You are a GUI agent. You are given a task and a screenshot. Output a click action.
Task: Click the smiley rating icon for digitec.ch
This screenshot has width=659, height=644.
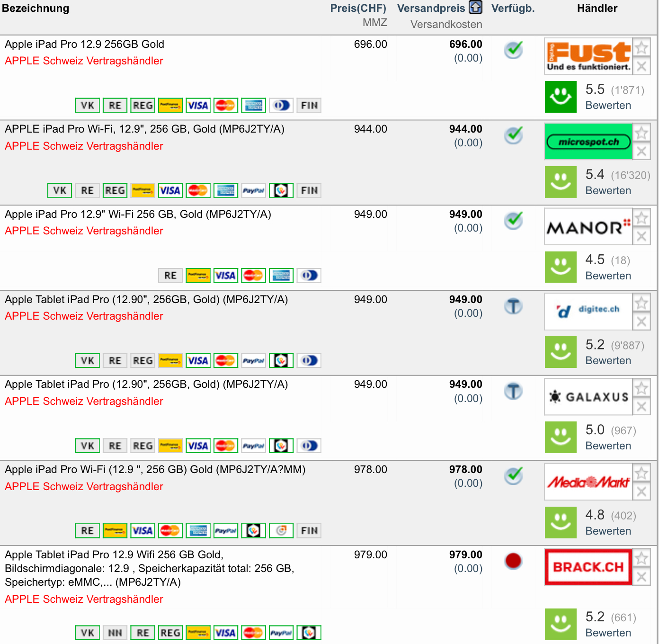point(561,352)
